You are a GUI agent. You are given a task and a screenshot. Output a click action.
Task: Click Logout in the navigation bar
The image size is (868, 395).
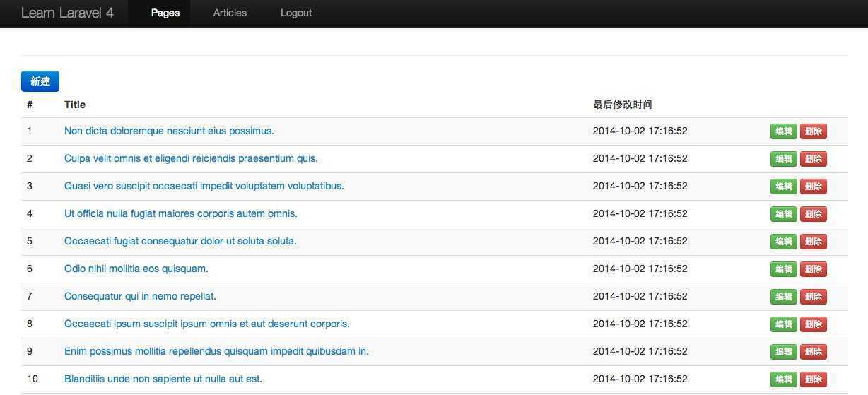click(x=296, y=13)
